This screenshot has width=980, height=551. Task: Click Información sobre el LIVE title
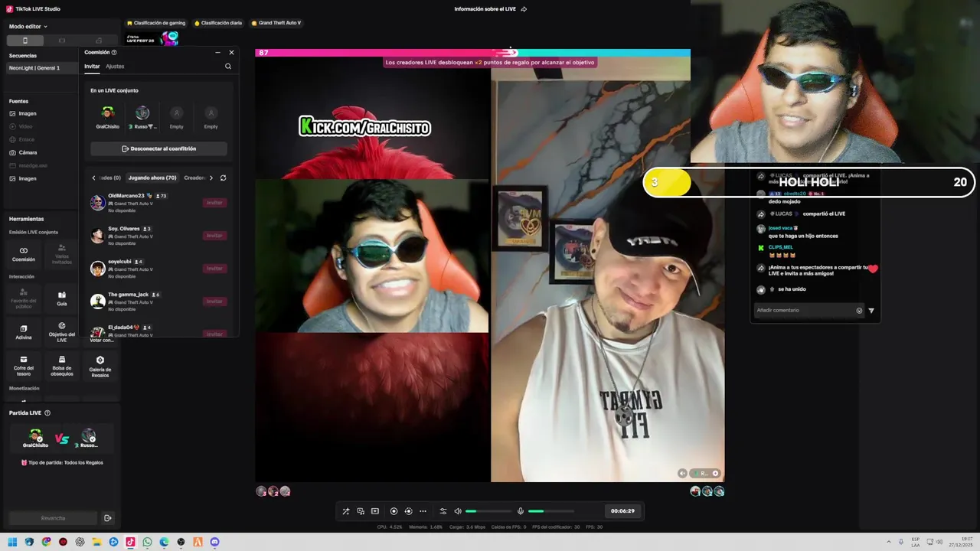click(485, 9)
